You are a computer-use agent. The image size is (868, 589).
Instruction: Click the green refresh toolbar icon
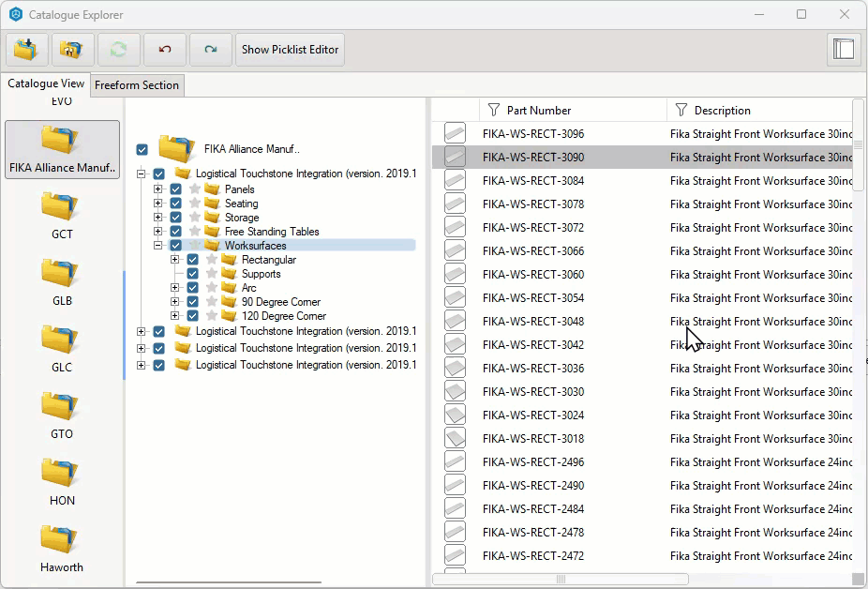(x=118, y=50)
